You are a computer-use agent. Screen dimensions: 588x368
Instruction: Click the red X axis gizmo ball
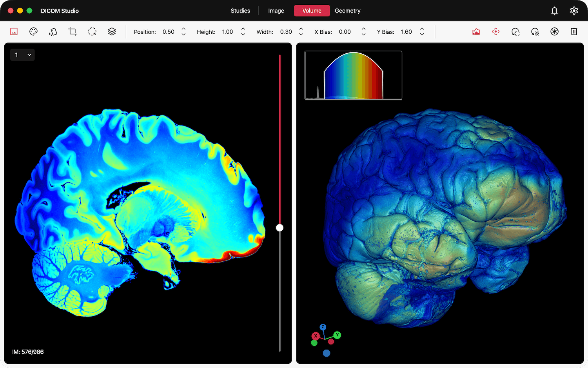[316, 336]
